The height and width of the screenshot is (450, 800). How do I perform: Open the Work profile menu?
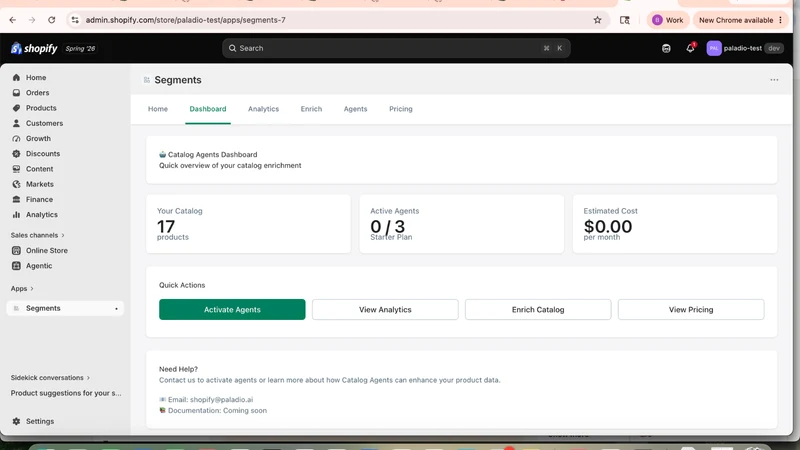click(x=668, y=20)
